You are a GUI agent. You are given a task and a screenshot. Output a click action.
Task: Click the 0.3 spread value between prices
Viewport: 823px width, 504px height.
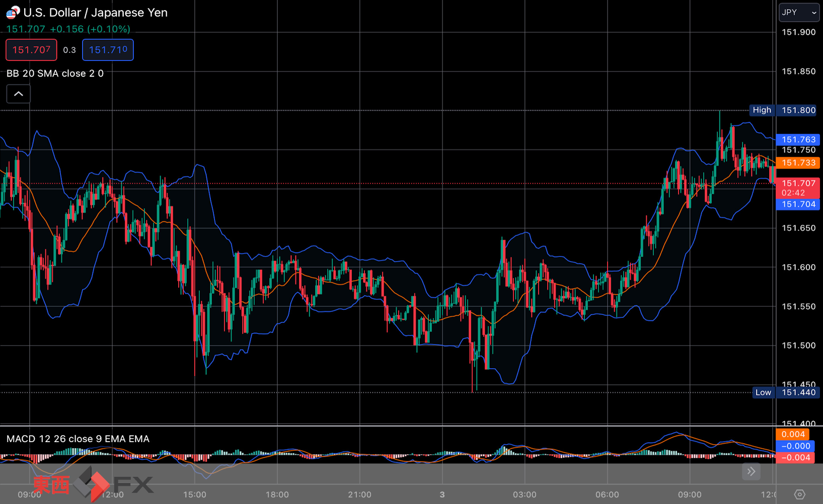pyautogui.click(x=69, y=50)
